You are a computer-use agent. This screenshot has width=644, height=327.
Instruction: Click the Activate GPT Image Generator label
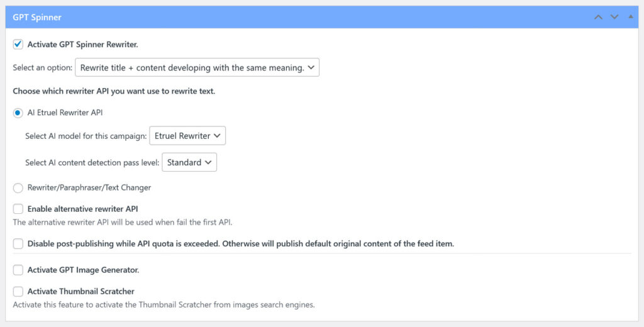pos(83,270)
